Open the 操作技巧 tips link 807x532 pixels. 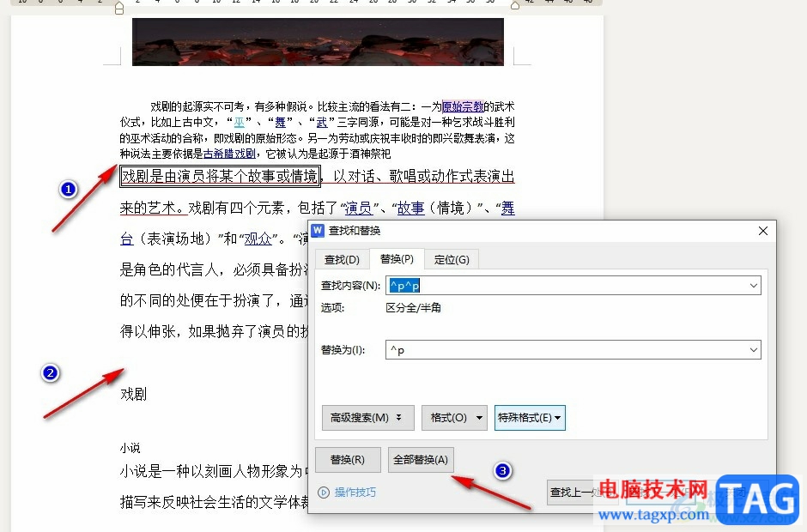[x=355, y=493]
